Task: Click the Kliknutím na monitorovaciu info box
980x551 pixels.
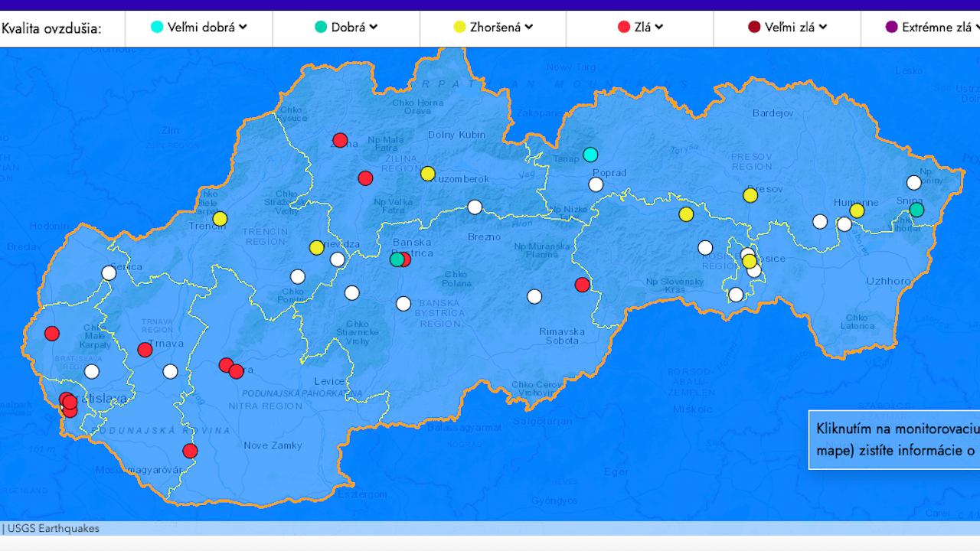Action: coord(894,439)
